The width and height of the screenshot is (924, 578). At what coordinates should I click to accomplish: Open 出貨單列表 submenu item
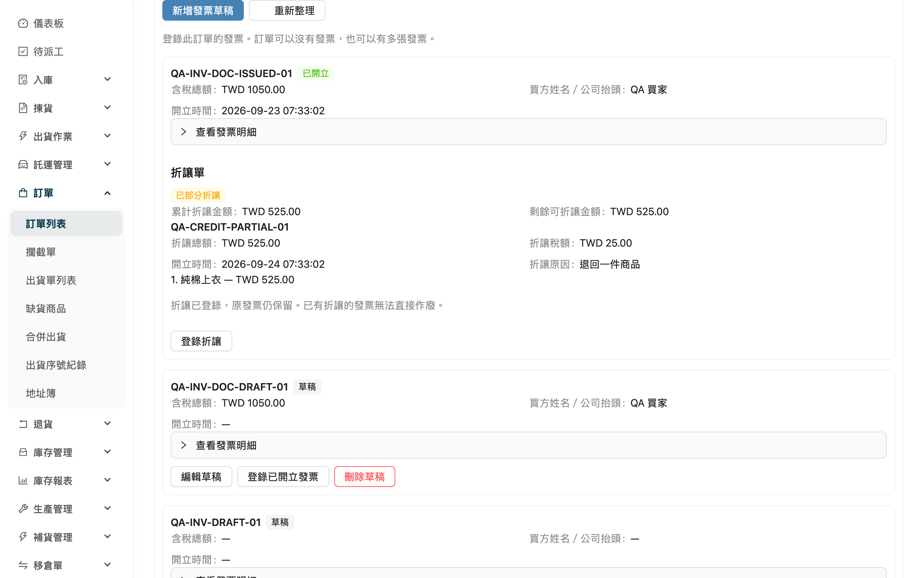pos(66,280)
